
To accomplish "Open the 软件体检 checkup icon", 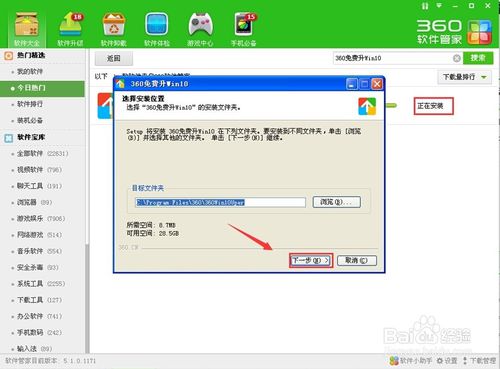I will point(157,28).
